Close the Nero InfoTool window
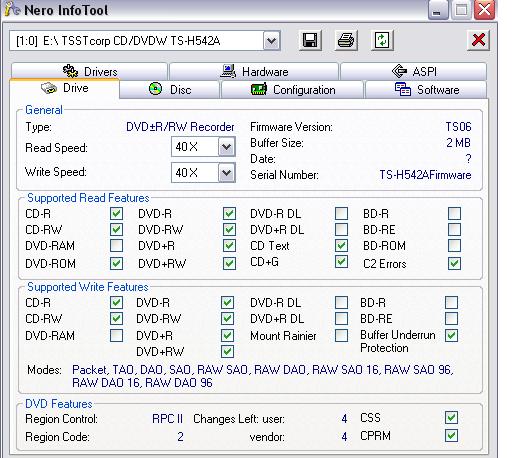Viewport: 512px width, 458px height. point(484,10)
